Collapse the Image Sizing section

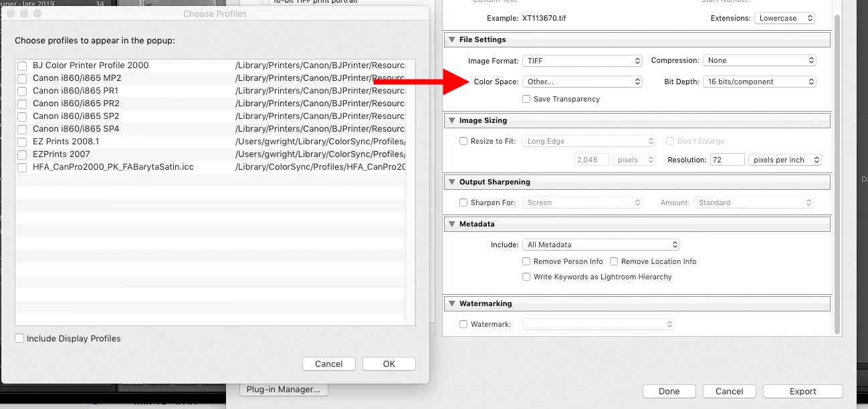[451, 121]
